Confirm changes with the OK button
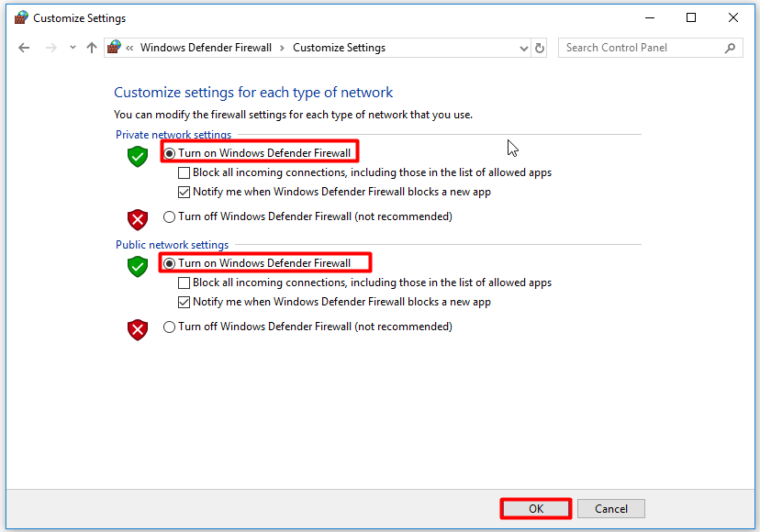The height and width of the screenshot is (532, 760). coord(536,509)
